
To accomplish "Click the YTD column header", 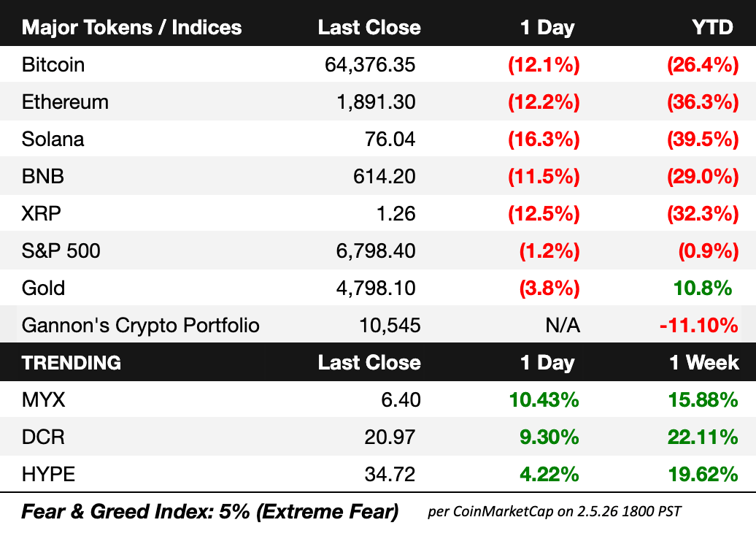I will 712,28.
